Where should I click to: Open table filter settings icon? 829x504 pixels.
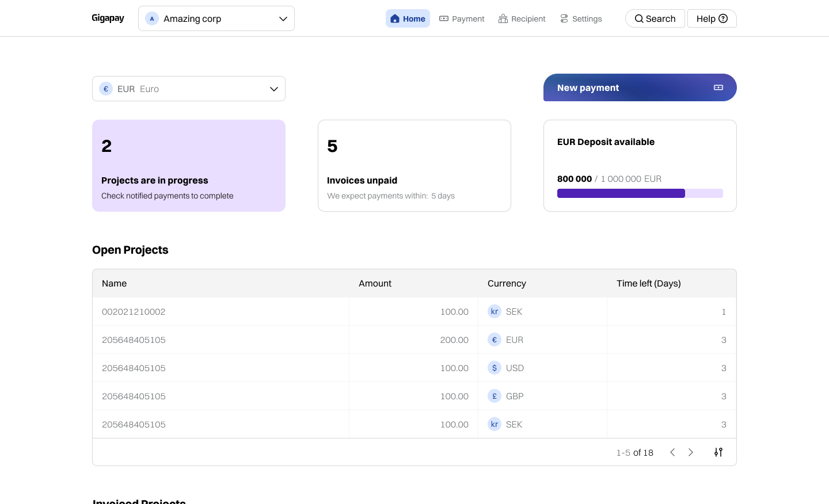click(718, 452)
